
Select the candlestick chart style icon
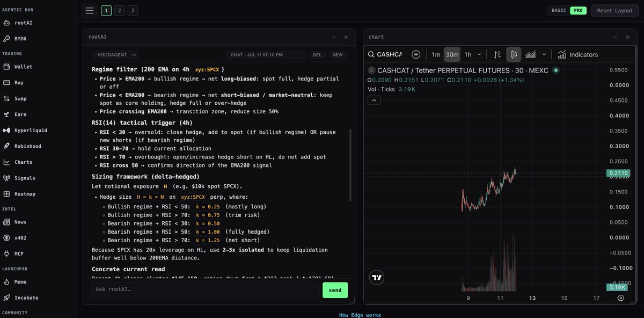pyautogui.click(x=514, y=54)
